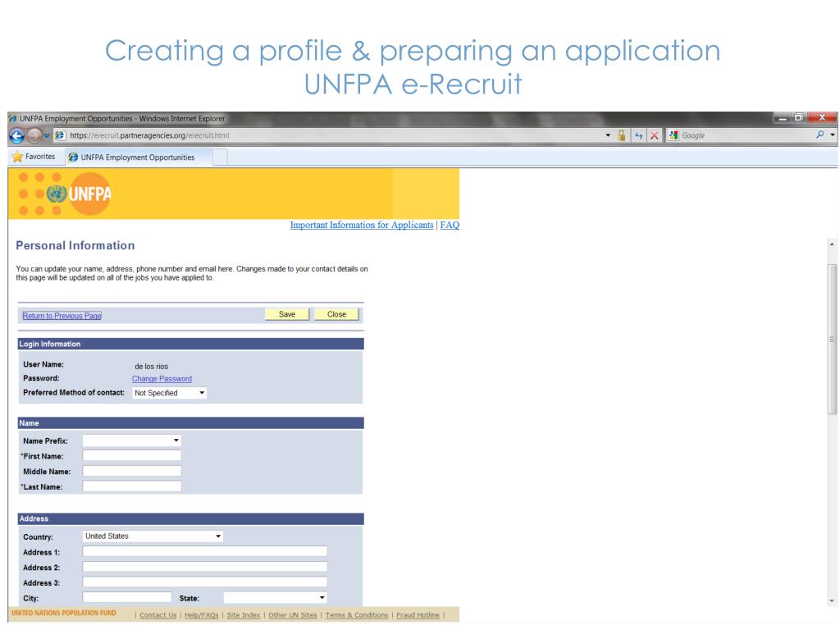Click the tab's Internet Explorer page icon

click(x=73, y=157)
